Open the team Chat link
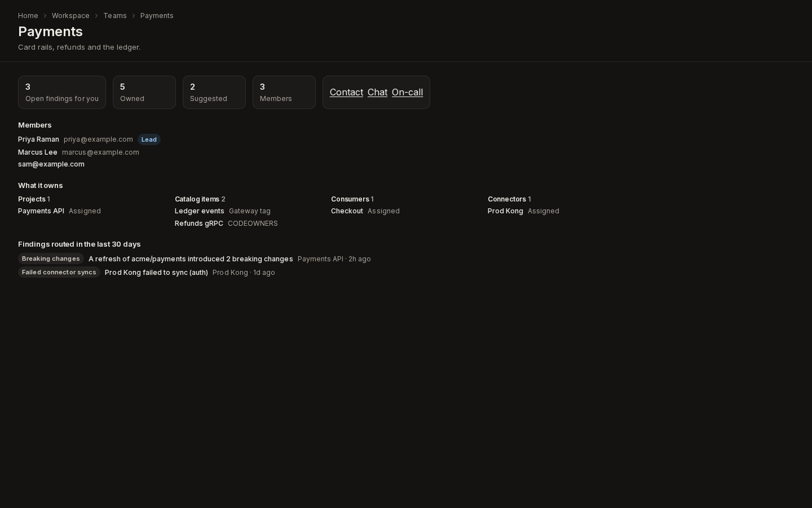 [377, 92]
